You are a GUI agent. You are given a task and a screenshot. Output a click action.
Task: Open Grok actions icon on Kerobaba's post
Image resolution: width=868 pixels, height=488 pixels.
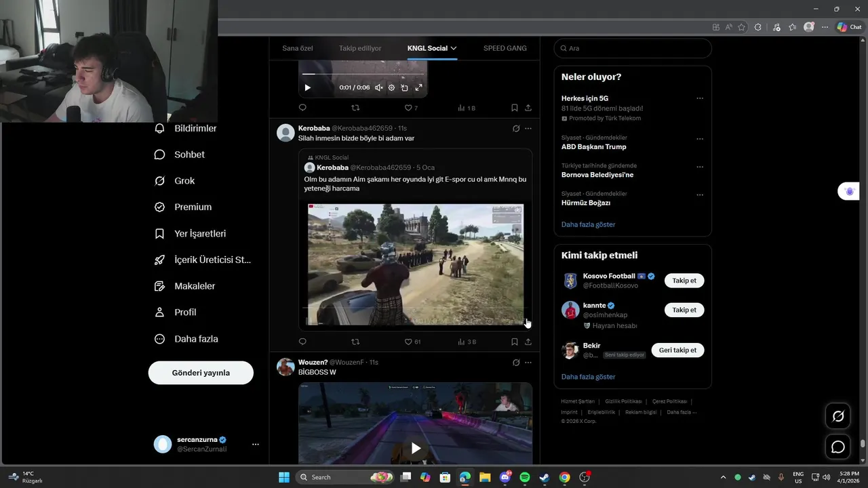point(516,128)
